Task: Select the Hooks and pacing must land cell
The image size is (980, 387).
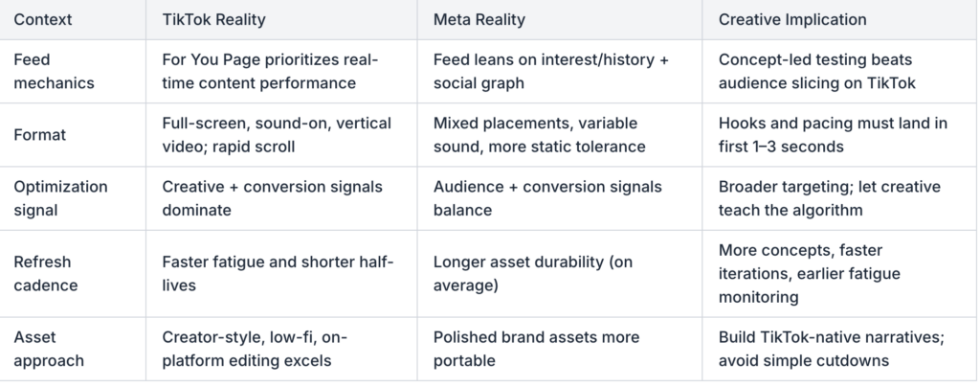Action: click(839, 134)
